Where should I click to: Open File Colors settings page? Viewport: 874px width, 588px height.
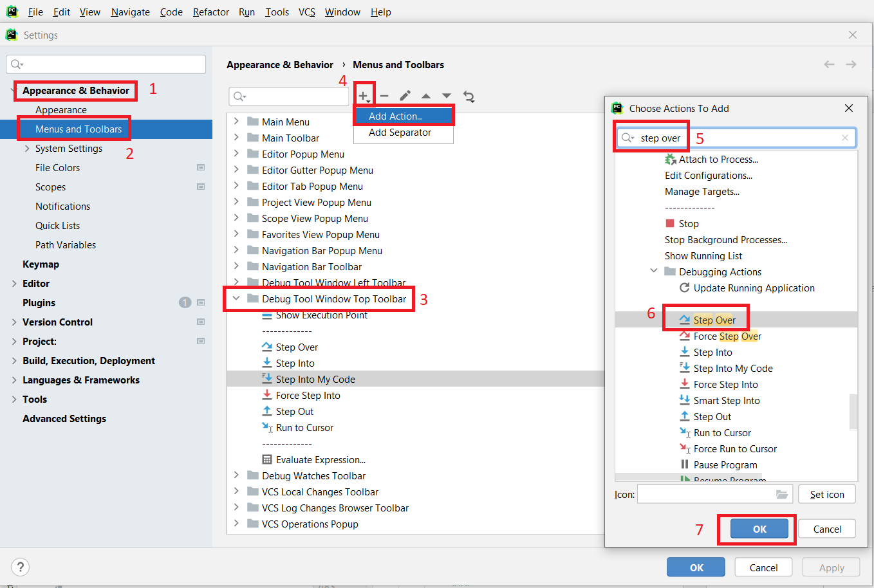click(58, 168)
